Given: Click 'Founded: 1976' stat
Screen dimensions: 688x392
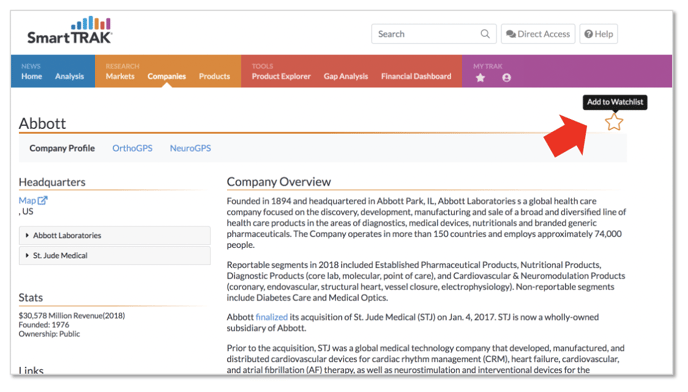Looking at the screenshot, I should [44, 325].
